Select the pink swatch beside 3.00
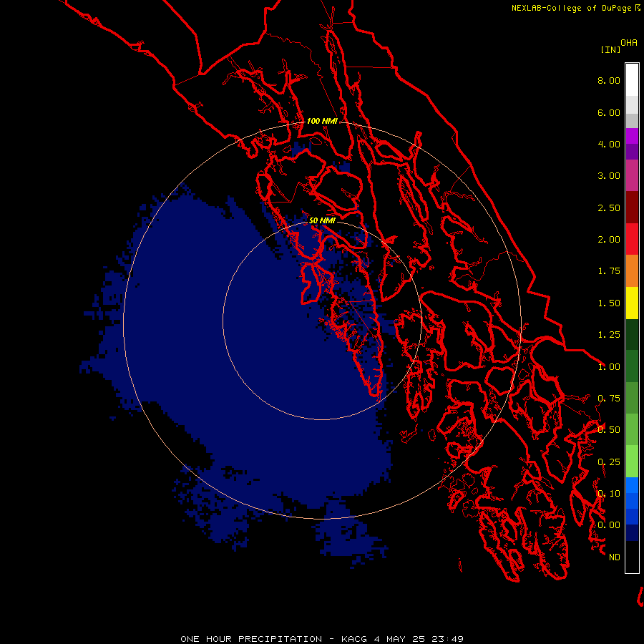Viewport: 644px width, 644px height. point(632,176)
